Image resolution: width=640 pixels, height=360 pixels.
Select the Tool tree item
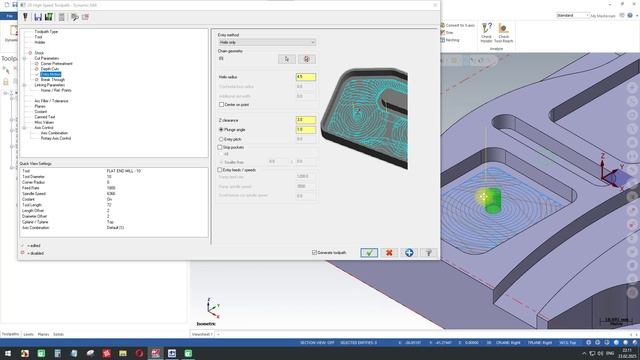click(38, 37)
